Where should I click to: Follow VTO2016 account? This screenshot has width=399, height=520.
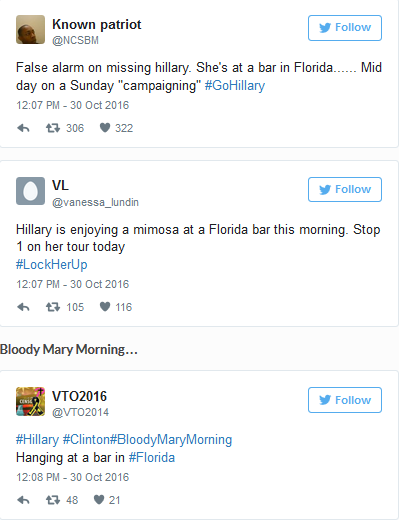click(345, 400)
